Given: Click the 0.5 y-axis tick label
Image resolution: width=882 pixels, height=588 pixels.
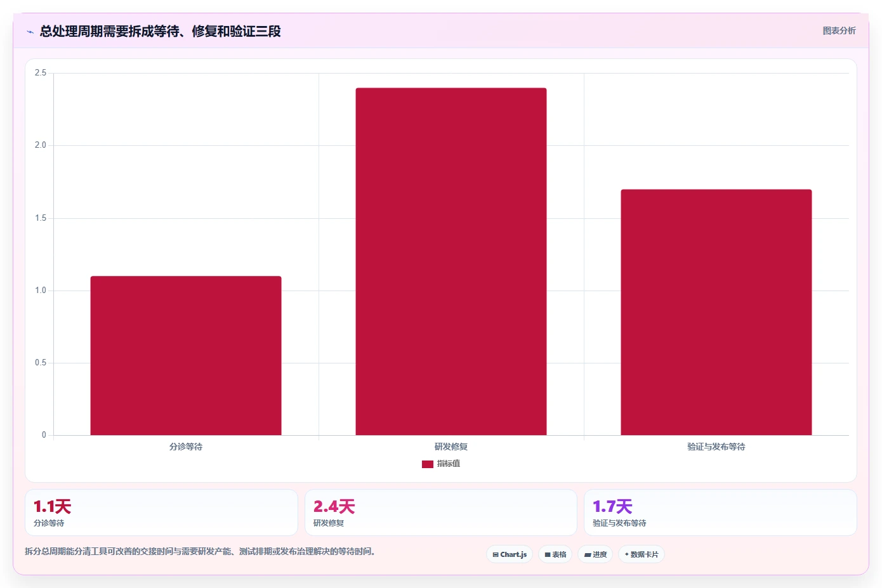Looking at the screenshot, I should pos(41,363).
